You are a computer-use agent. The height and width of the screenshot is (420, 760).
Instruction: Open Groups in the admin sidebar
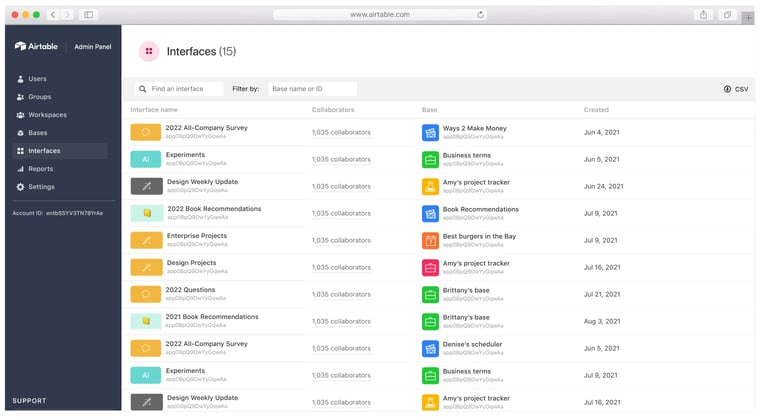click(x=39, y=97)
